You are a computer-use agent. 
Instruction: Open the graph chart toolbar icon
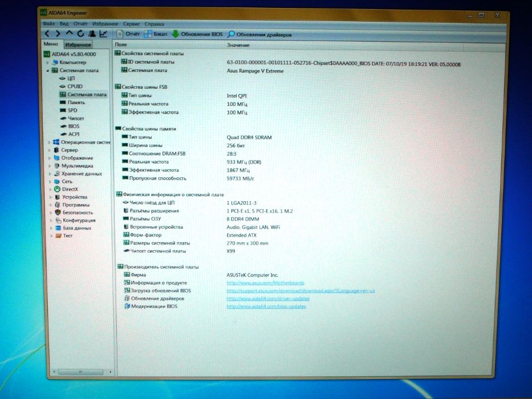[103, 34]
